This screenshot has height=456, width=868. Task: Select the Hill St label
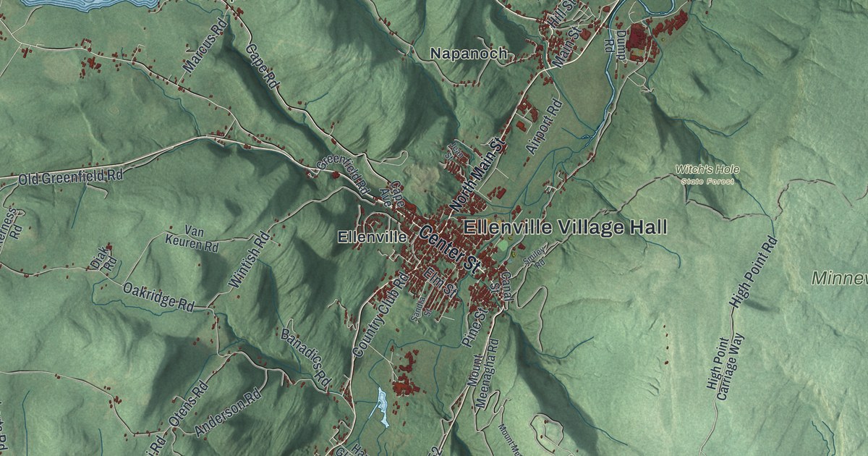(561, 14)
